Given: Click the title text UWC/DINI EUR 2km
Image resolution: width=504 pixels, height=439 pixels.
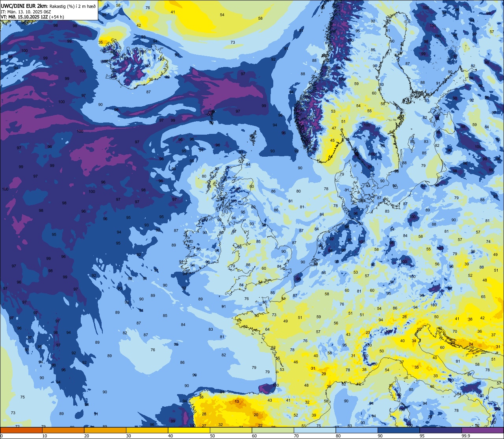Looking at the screenshot, I should click(x=24, y=6).
